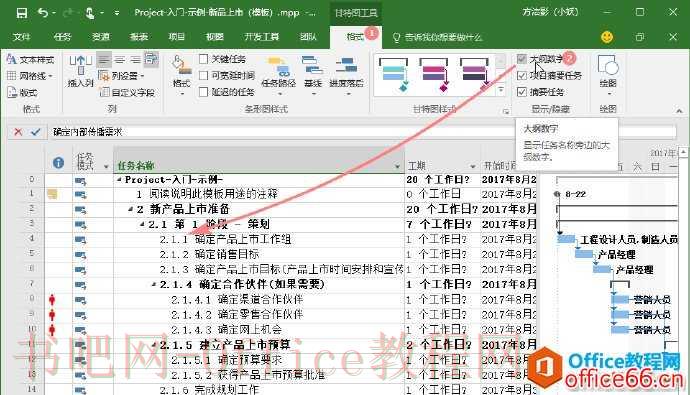This screenshot has width=690, height=395.
Task: Click the Save icon in quick access toolbar
Action: pos(22,13)
